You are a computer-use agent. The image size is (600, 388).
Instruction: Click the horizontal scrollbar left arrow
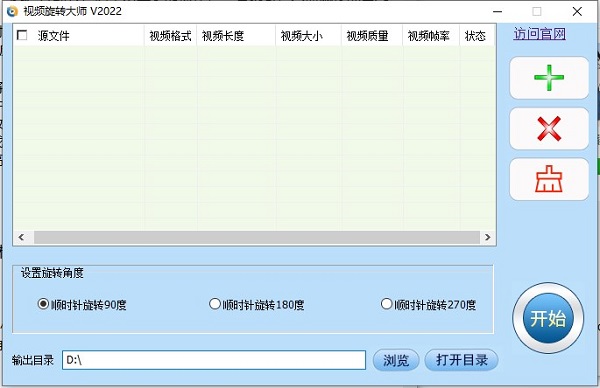(21, 237)
